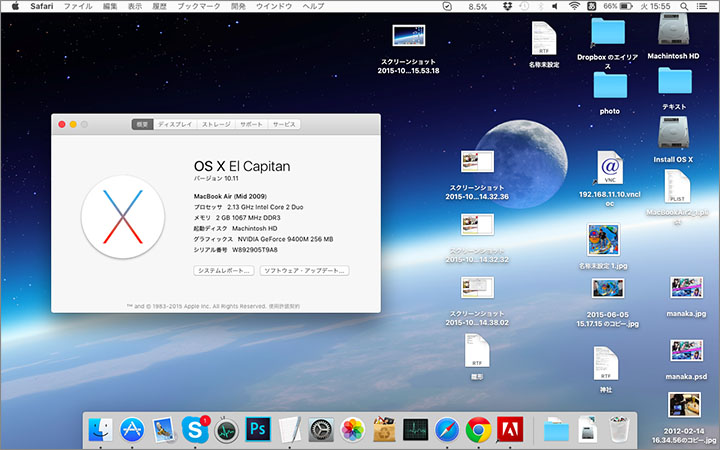Open the 開発 menu

pyautogui.click(x=238, y=6)
